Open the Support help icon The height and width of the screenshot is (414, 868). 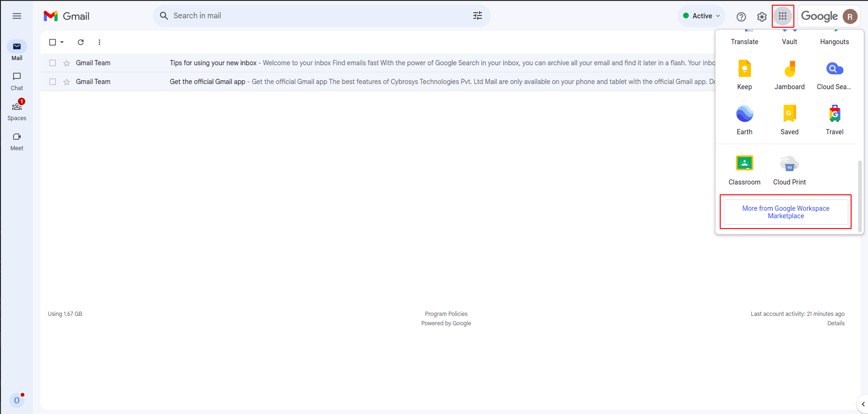coord(741,17)
